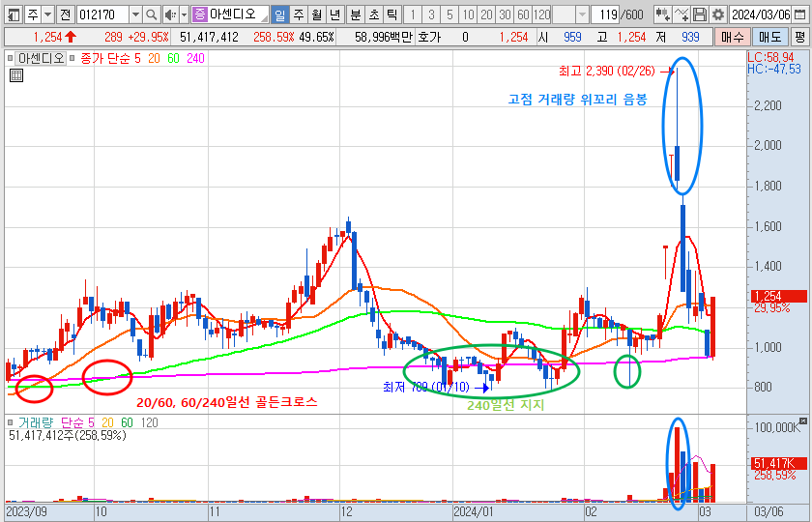The image size is (812, 522).
Task: Click the purple 증 badge icon
Action: tap(199, 14)
